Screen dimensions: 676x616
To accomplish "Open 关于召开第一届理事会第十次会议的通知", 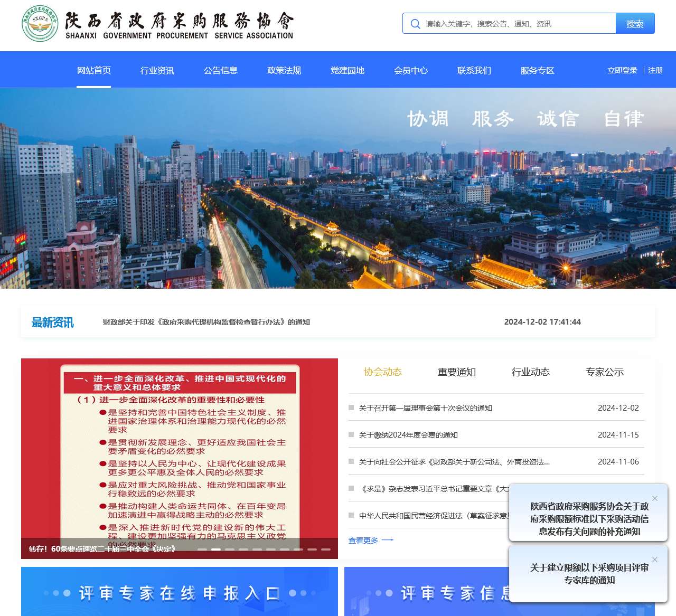I will (x=426, y=408).
